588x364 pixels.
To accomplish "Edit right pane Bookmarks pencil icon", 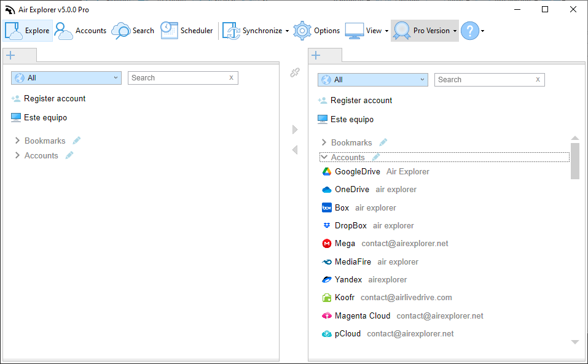I will pos(383,142).
